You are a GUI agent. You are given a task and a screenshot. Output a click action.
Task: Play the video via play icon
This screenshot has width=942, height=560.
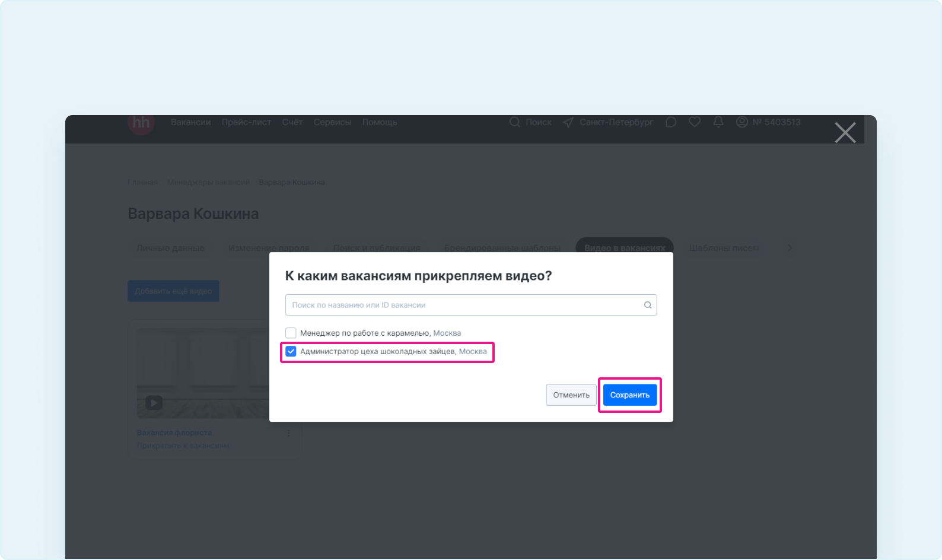pyautogui.click(x=154, y=403)
